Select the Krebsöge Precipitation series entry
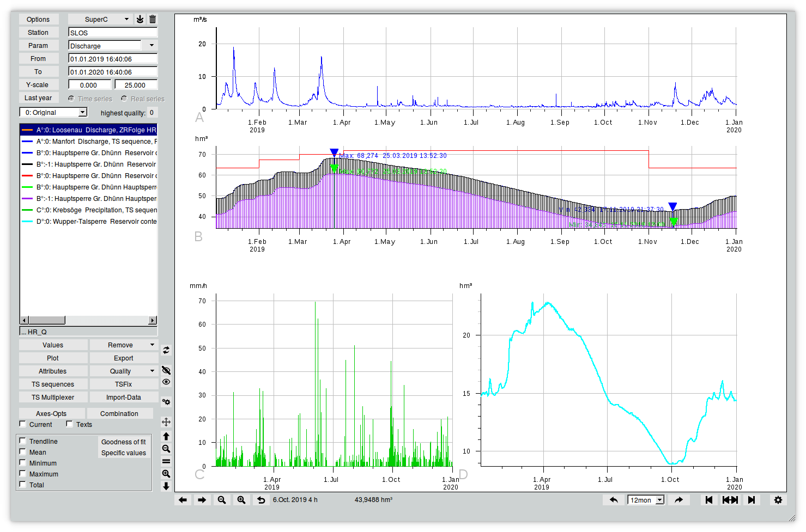 click(88, 210)
